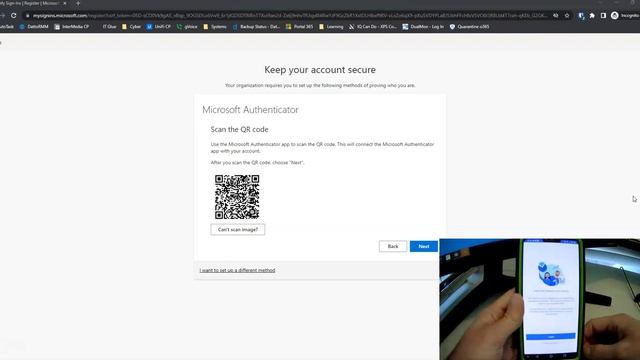The width and height of the screenshot is (640, 360).
Task: Open the DualMon - Log In bookmark
Action: click(x=423, y=27)
